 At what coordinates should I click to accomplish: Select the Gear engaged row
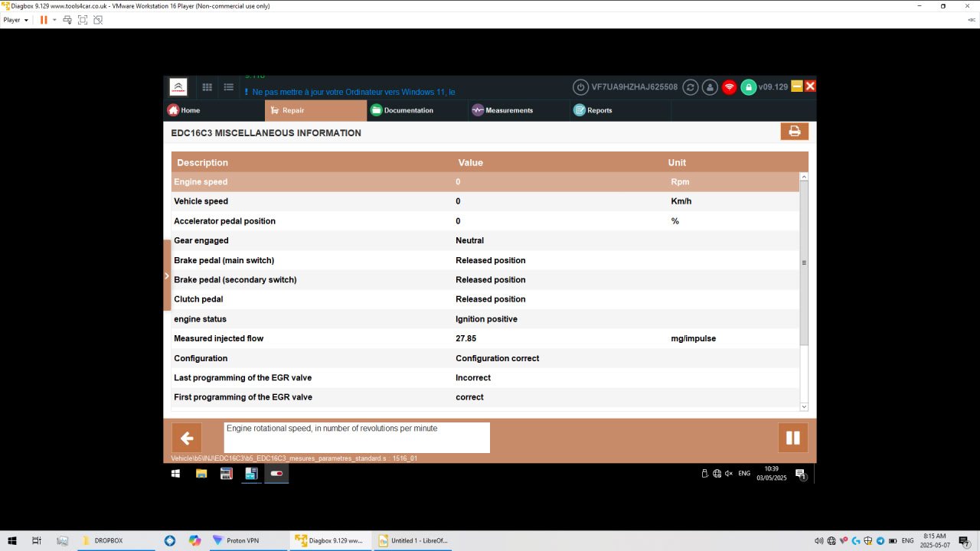click(x=485, y=240)
